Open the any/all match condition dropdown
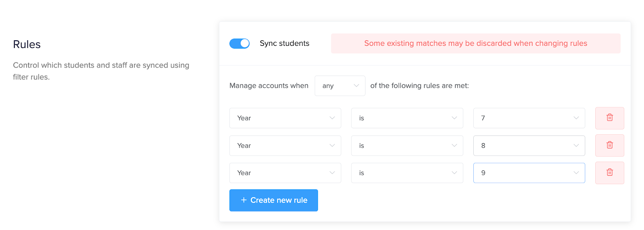Image resolution: width=644 pixels, height=230 pixels. tap(340, 86)
